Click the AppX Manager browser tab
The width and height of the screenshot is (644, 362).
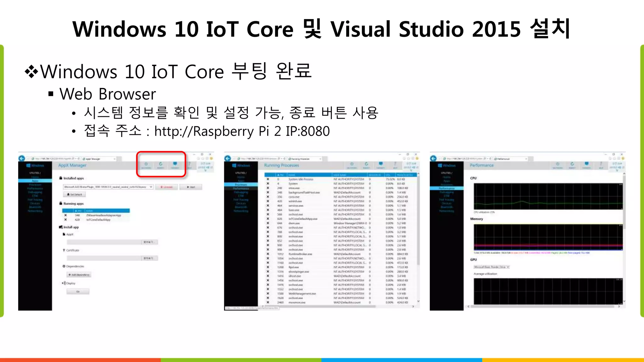[99, 159]
